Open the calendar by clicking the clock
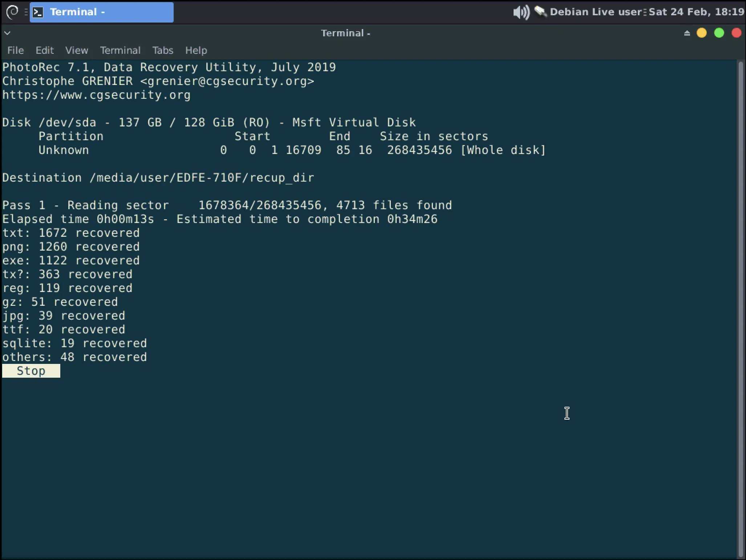The height and width of the screenshot is (560, 746). point(696,12)
